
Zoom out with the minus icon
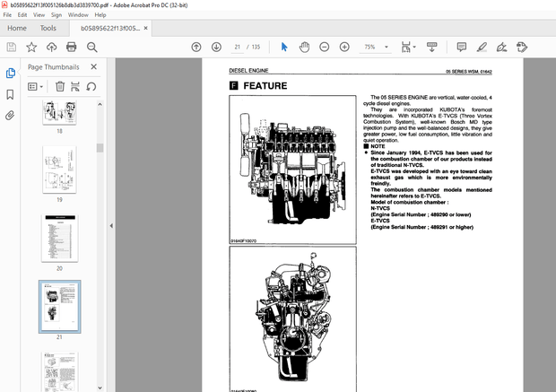click(x=325, y=47)
